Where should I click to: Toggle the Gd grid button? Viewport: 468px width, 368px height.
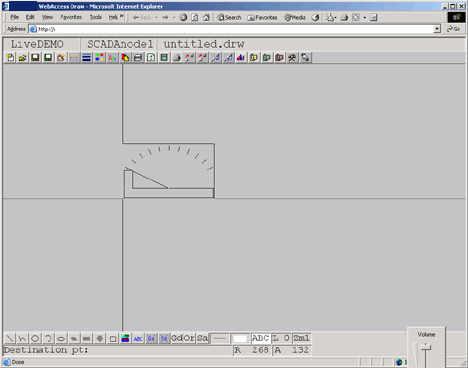177,338
